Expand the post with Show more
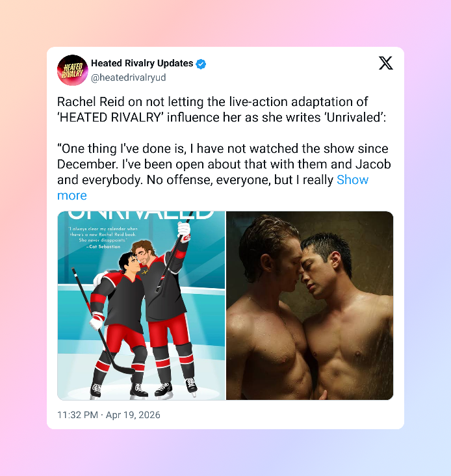451x476 pixels. pyautogui.click(x=352, y=180)
